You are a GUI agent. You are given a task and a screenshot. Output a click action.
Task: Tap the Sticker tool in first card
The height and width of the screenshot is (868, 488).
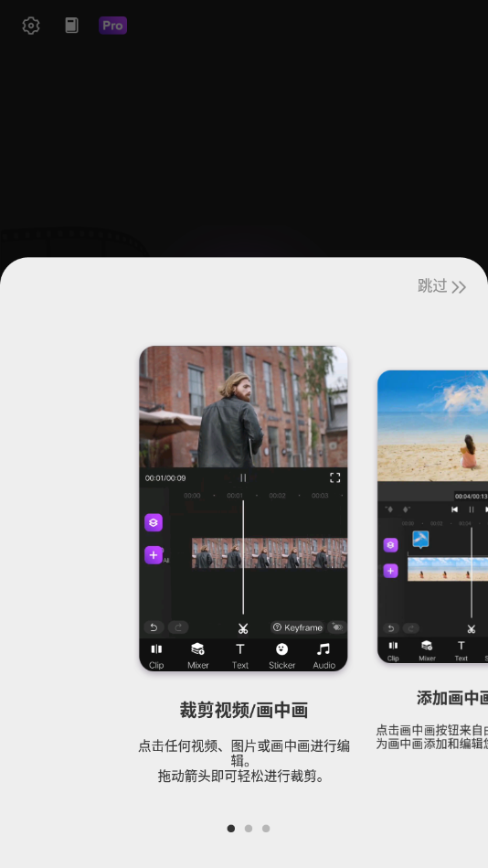(282, 656)
